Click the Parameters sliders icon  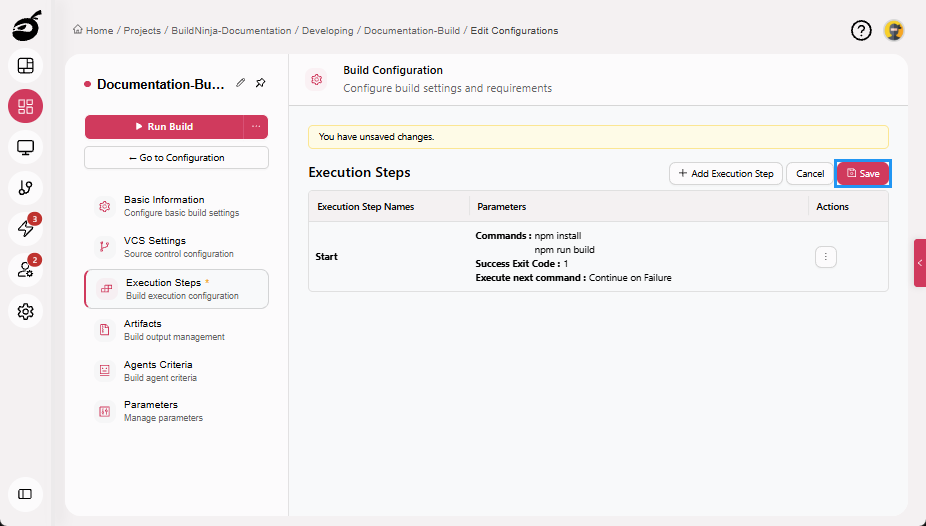[105, 411]
